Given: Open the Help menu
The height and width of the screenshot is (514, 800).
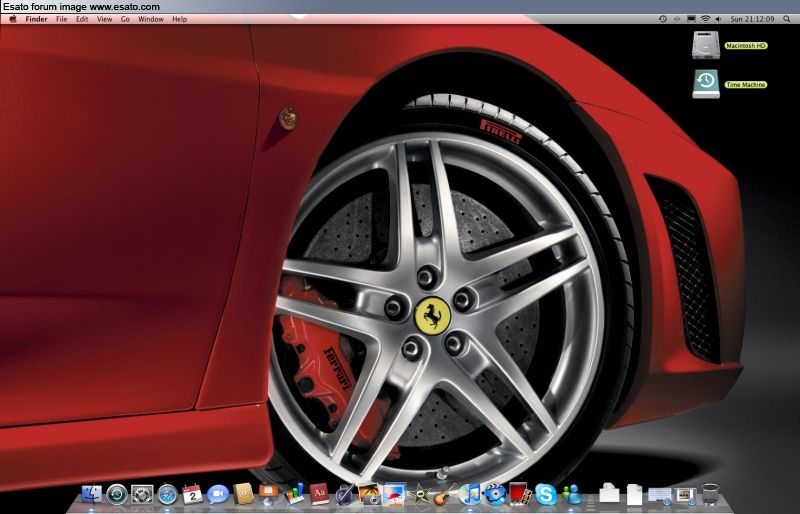Looking at the screenshot, I should click(x=180, y=19).
